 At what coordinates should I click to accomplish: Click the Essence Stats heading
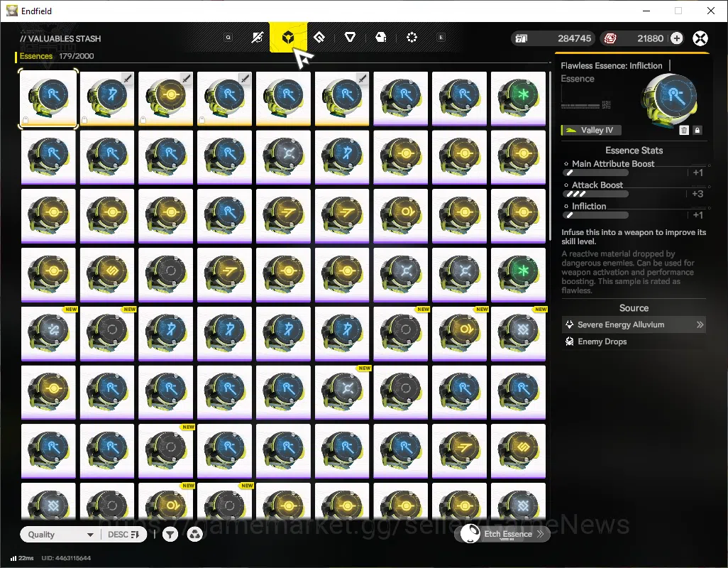point(634,151)
